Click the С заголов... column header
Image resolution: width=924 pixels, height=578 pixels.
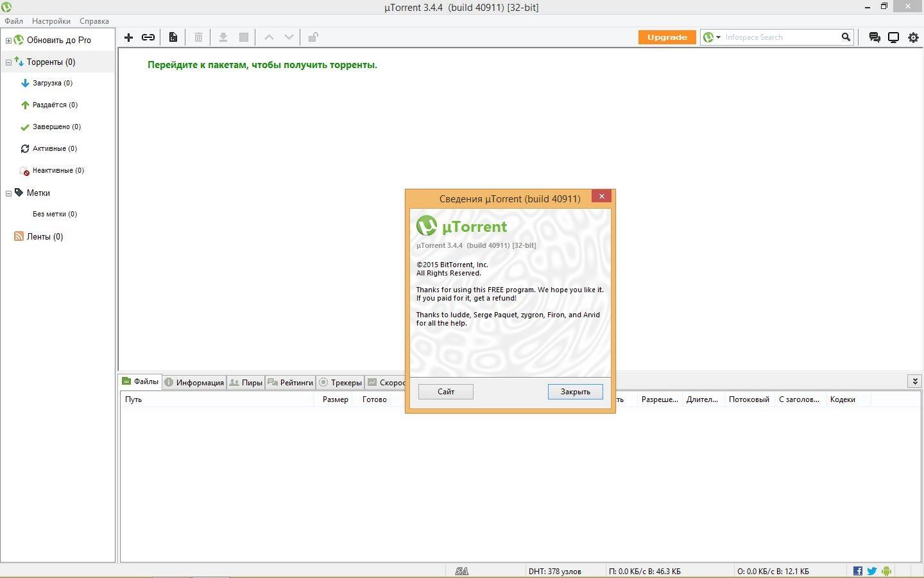tap(799, 399)
